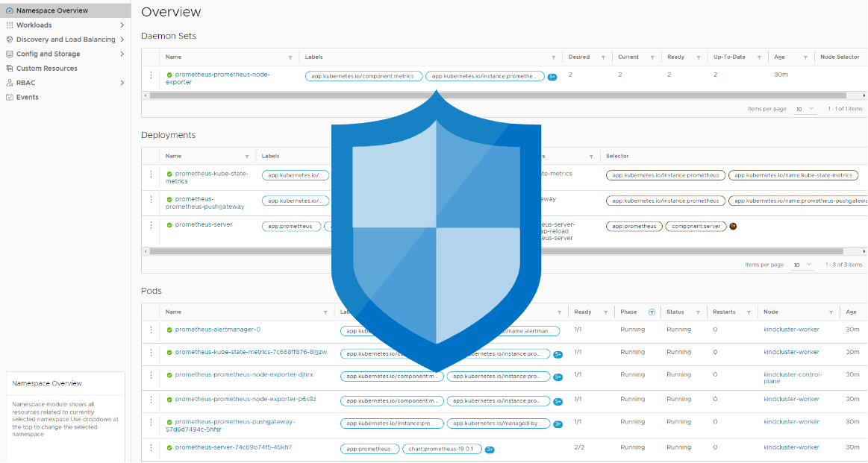Screen dimensions: 868x463
Task: Expand the Discovery and Load Balancing chevron
Action: click(x=122, y=40)
